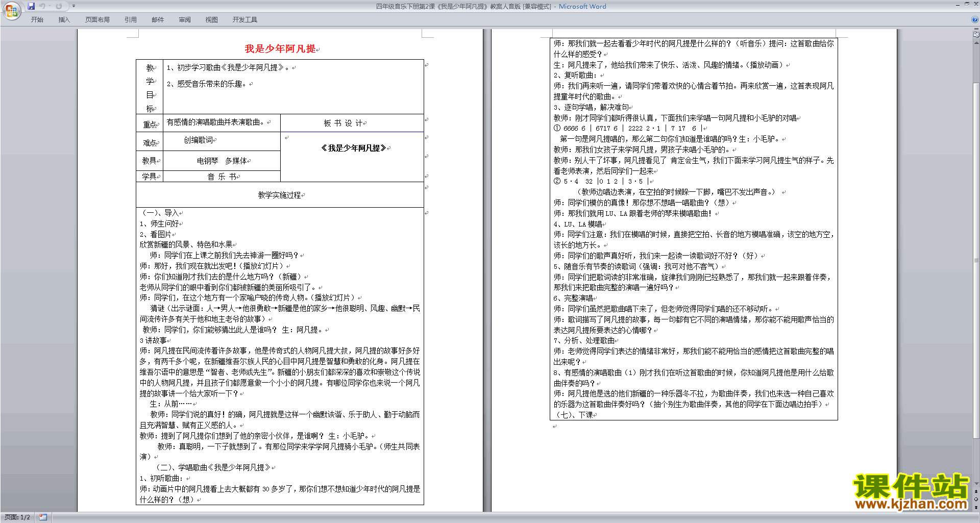Screen dimensions: 980x523
Task: Click the line （二）、学唱歌曲《我是少年阿凡提》
Action: coord(213,467)
